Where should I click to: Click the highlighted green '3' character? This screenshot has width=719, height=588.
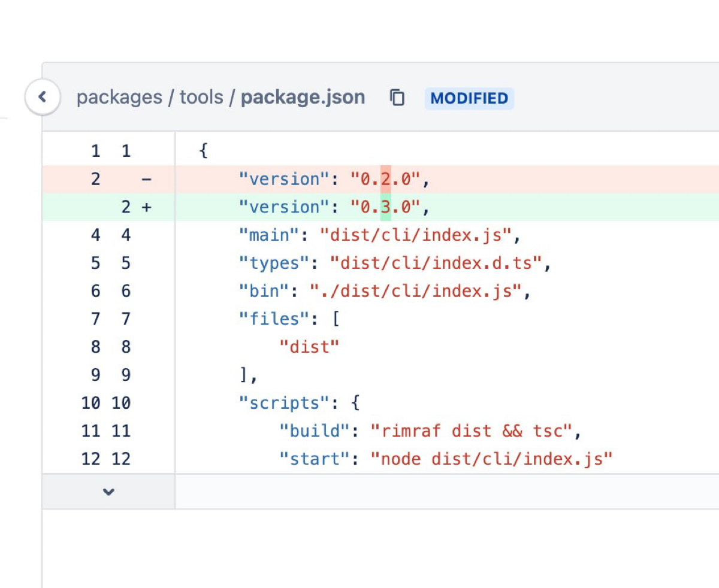pos(385,207)
